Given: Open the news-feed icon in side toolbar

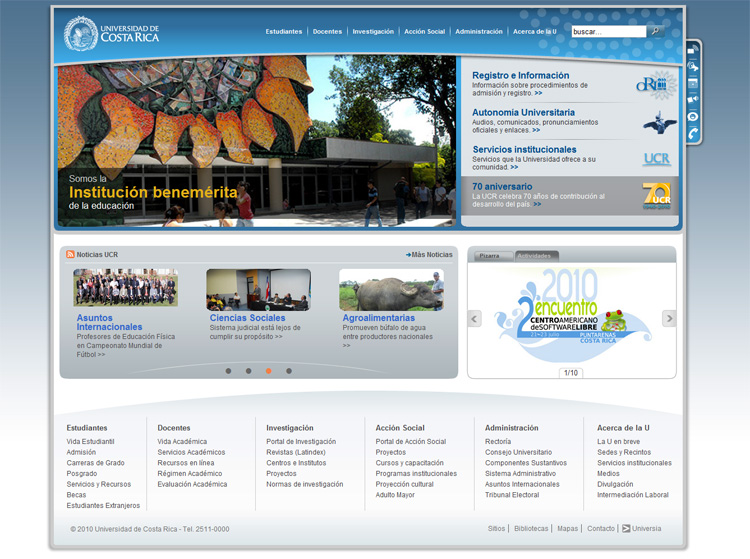Looking at the screenshot, I should pyautogui.click(x=693, y=50).
